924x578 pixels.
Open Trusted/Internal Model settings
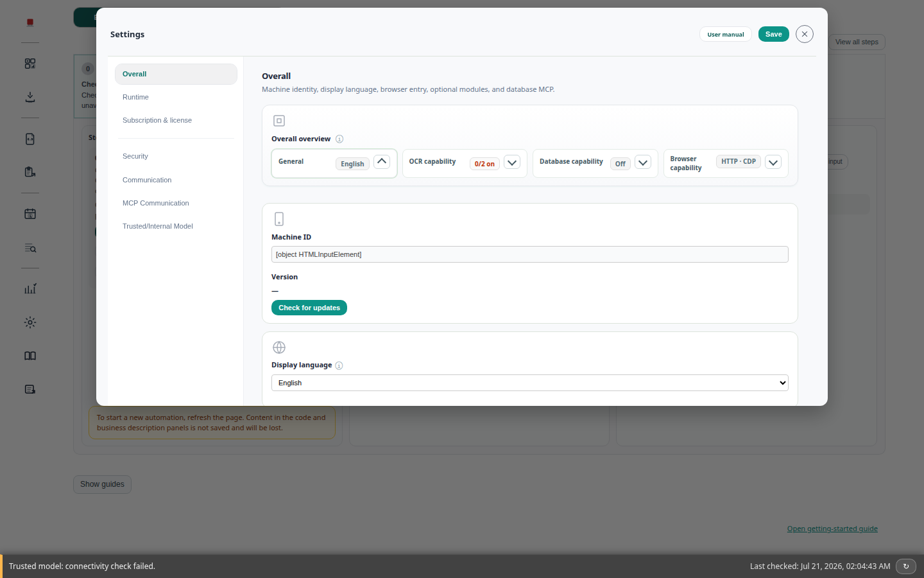tap(176, 226)
